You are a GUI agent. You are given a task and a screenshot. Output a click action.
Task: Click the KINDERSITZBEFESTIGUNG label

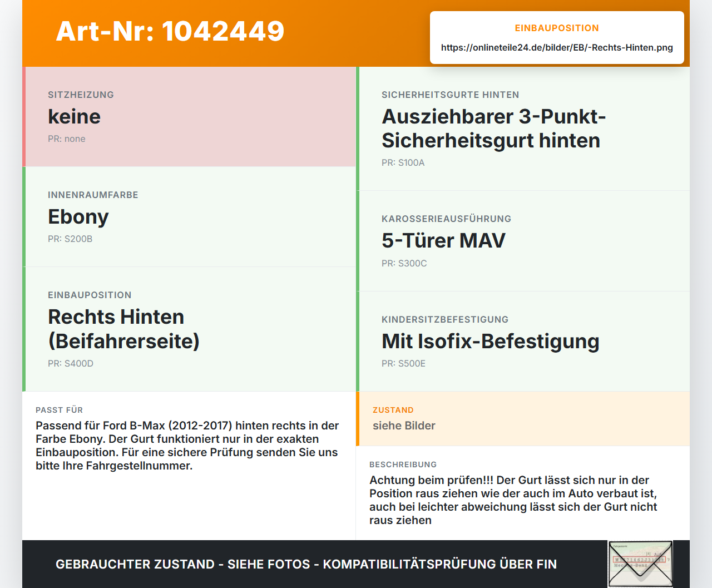point(445,319)
